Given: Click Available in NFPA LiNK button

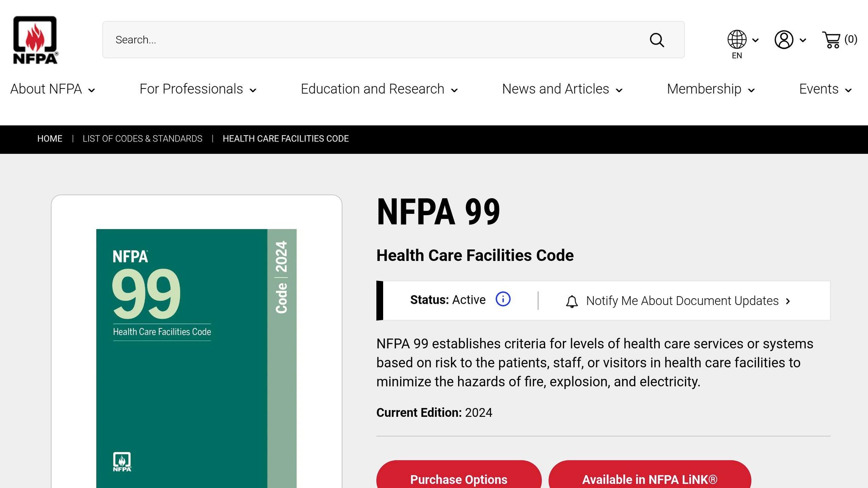Looking at the screenshot, I should 650,474.
